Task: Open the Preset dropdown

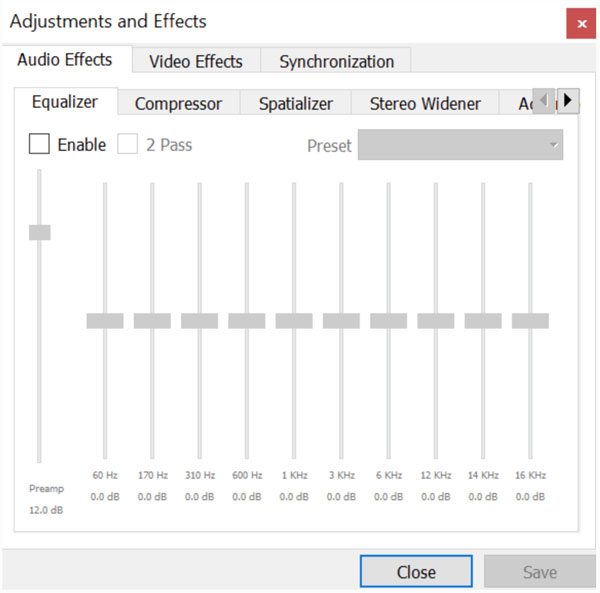Action: coord(460,145)
